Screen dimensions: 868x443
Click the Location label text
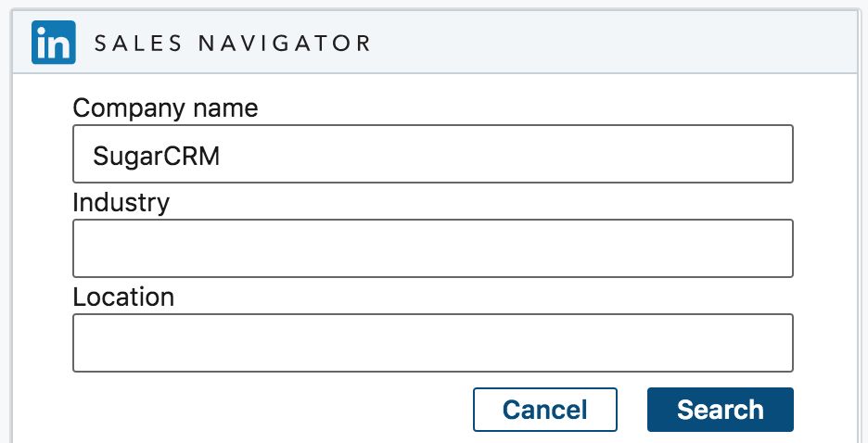[x=123, y=297]
